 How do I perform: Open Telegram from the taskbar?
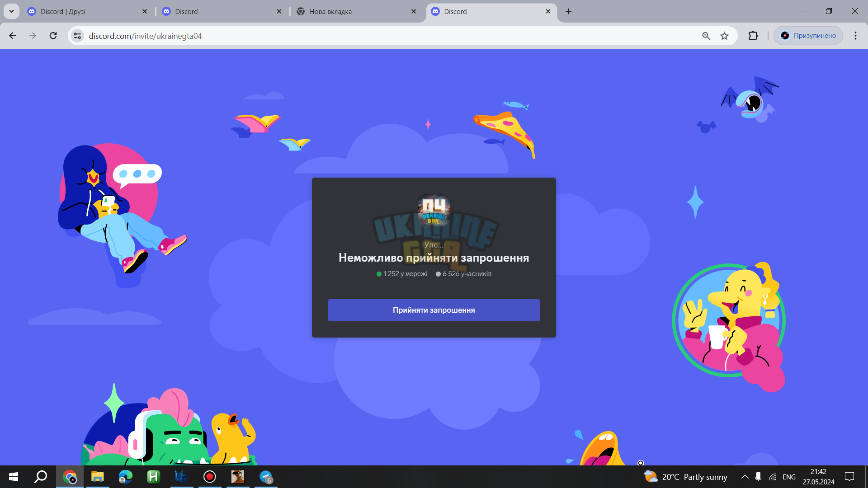tap(266, 477)
